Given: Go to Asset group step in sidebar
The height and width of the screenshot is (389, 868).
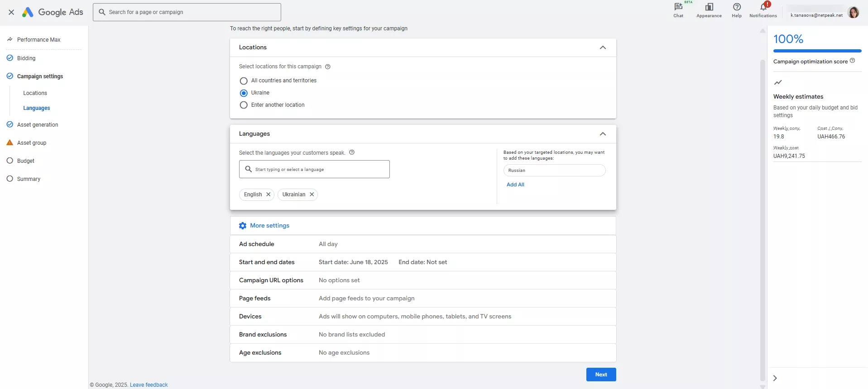Looking at the screenshot, I should [32, 143].
